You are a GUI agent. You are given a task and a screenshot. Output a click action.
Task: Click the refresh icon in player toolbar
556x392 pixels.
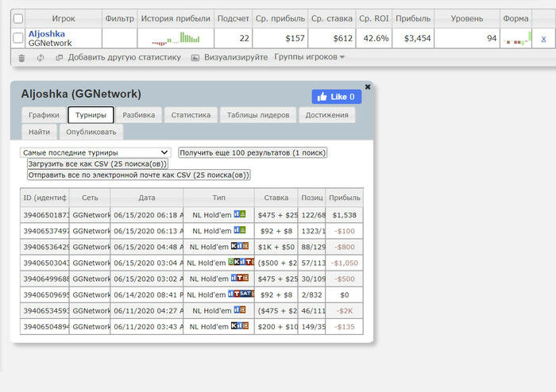[41, 58]
